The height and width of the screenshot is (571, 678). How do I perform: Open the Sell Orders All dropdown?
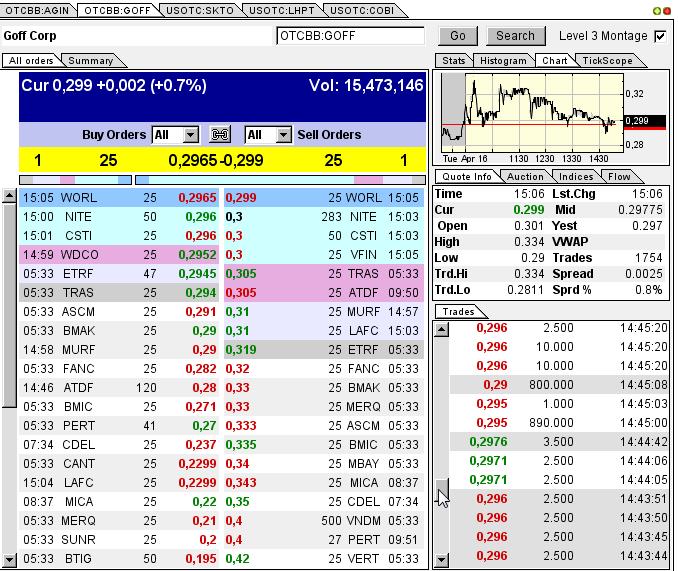click(268, 135)
